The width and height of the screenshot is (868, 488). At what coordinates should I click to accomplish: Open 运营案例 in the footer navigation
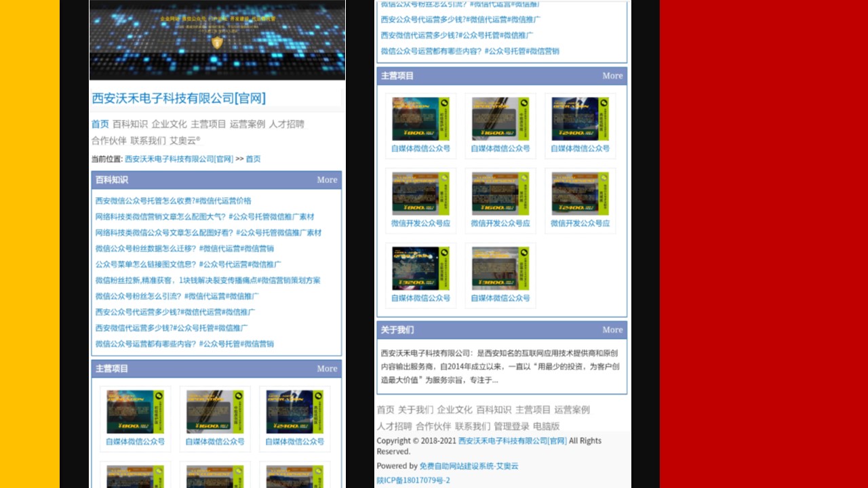coord(572,410)
